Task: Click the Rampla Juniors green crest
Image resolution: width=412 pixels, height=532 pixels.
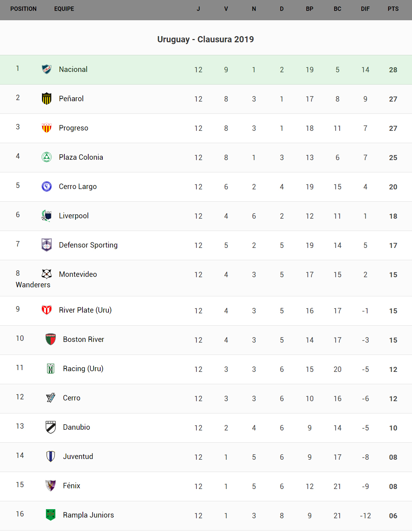Action: point(51,515)
